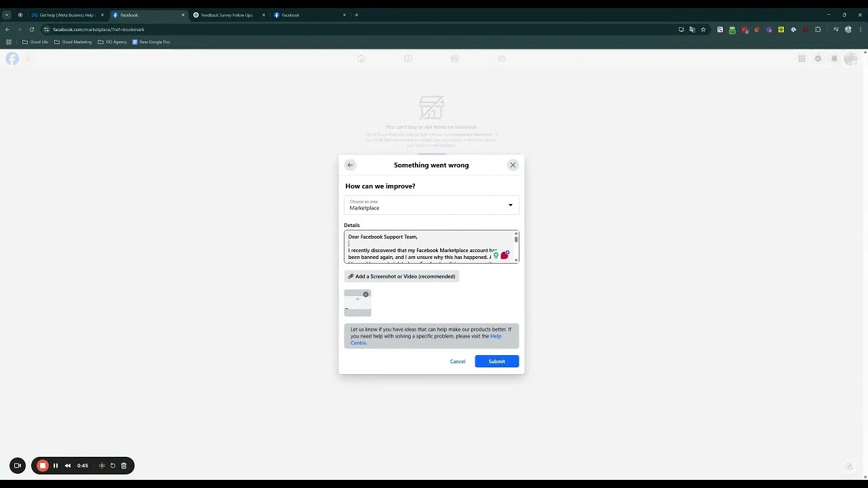Go back using the dialog's back arrow
The height and width of the screenshot is (488, 868).
coord(350,165)
